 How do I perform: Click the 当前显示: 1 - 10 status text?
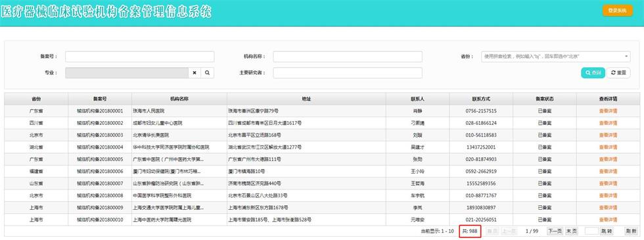click(437, 231)
